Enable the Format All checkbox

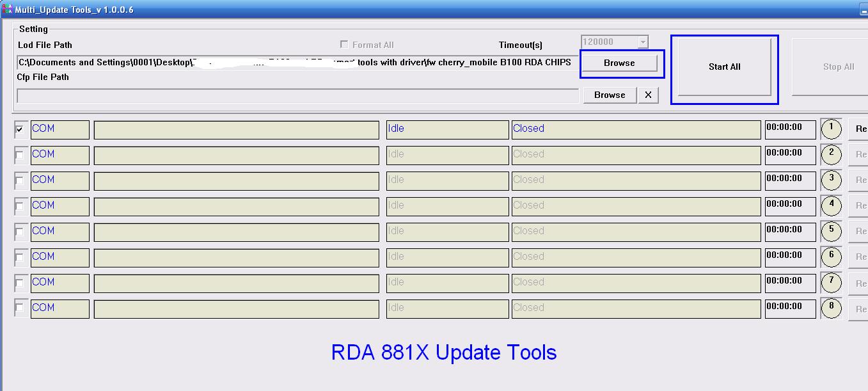coord(344,44)
